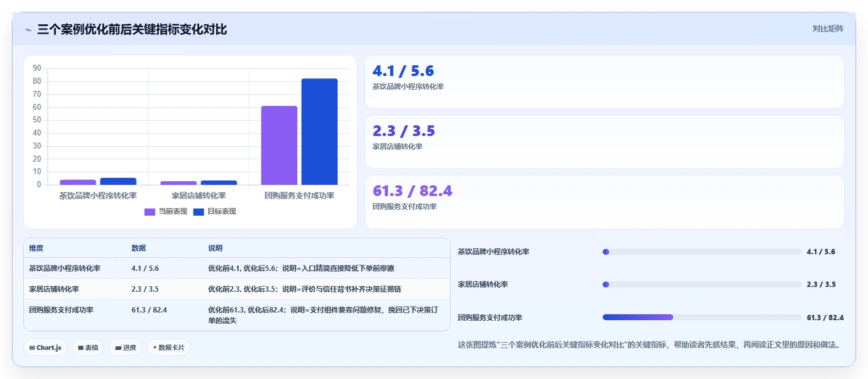Click the purple 当前表现 legend swatch

pos(150,212)
